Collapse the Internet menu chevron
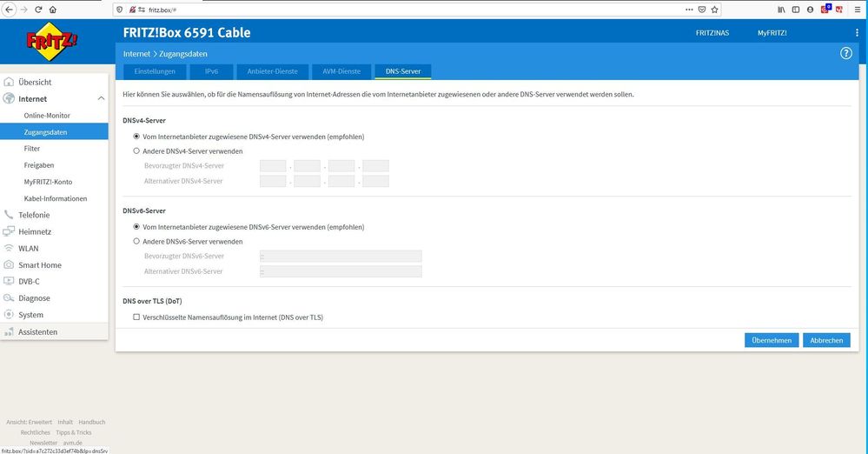868x454 pixels. click(101, 98)
